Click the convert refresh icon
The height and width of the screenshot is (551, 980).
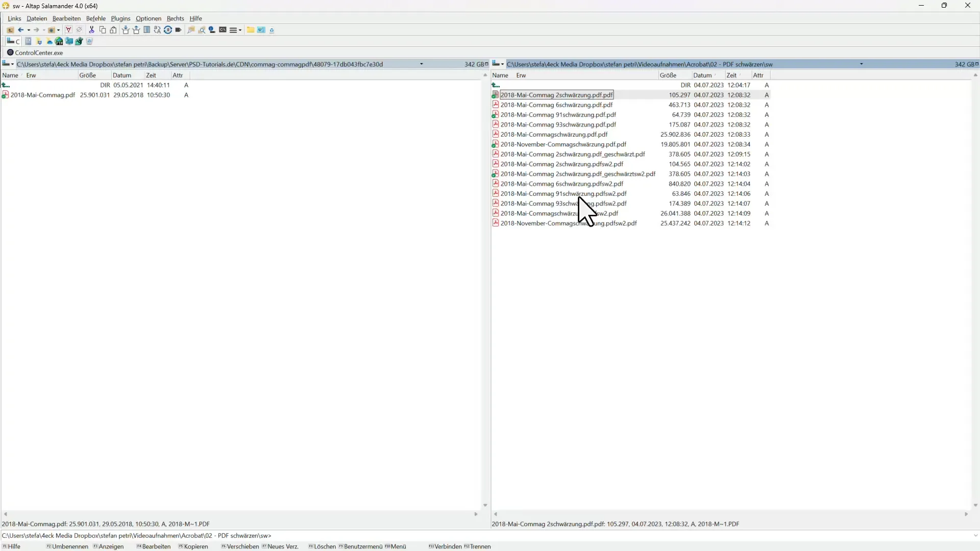(168, 30)
